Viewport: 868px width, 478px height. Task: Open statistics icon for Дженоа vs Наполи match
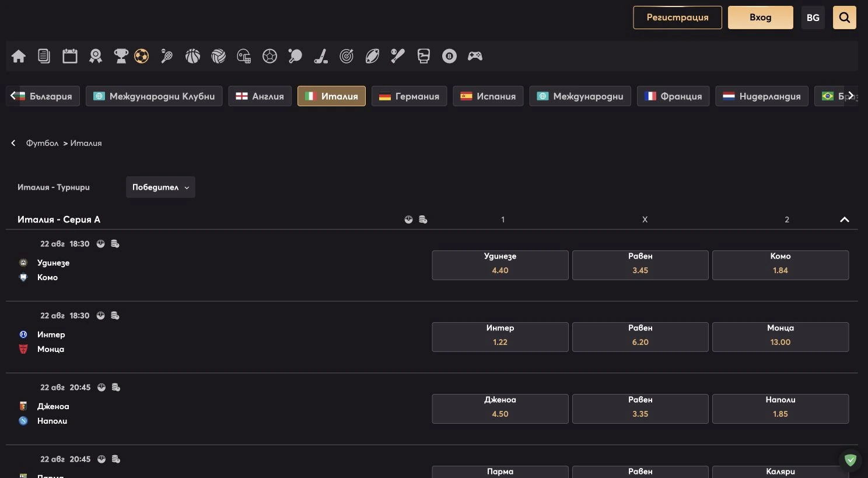[101, 388]
